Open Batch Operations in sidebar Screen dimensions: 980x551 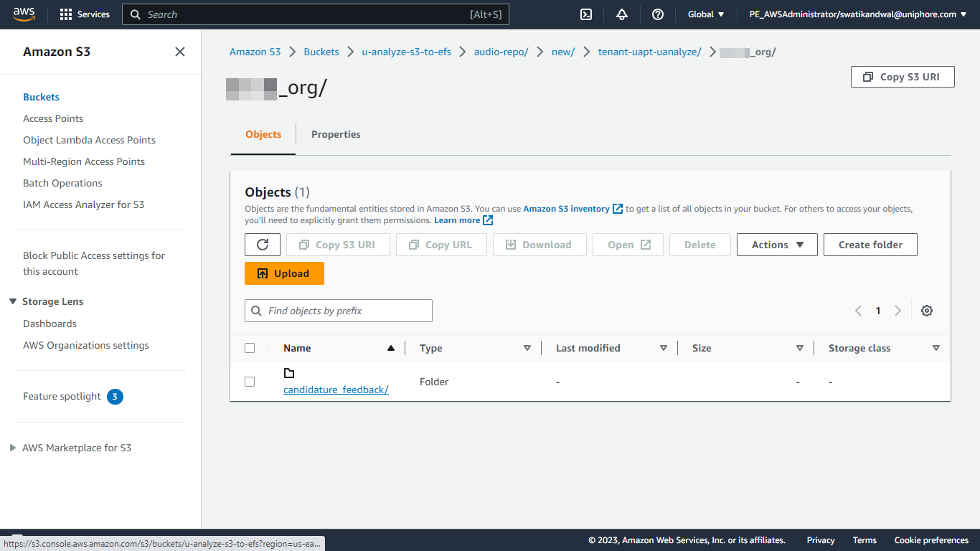click(x=62, y=183)
